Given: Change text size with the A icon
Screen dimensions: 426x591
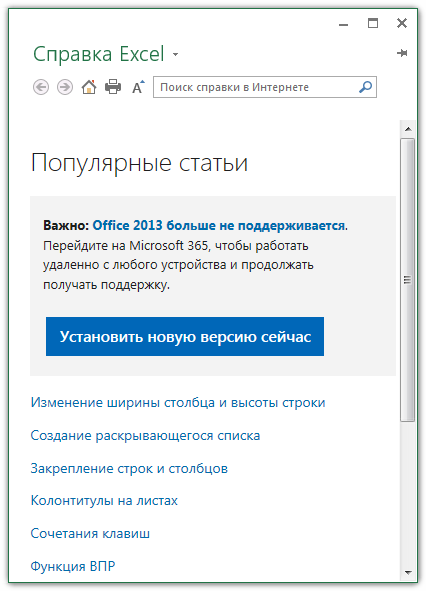Looking at the screenshot, I should (x=138, y=87).
